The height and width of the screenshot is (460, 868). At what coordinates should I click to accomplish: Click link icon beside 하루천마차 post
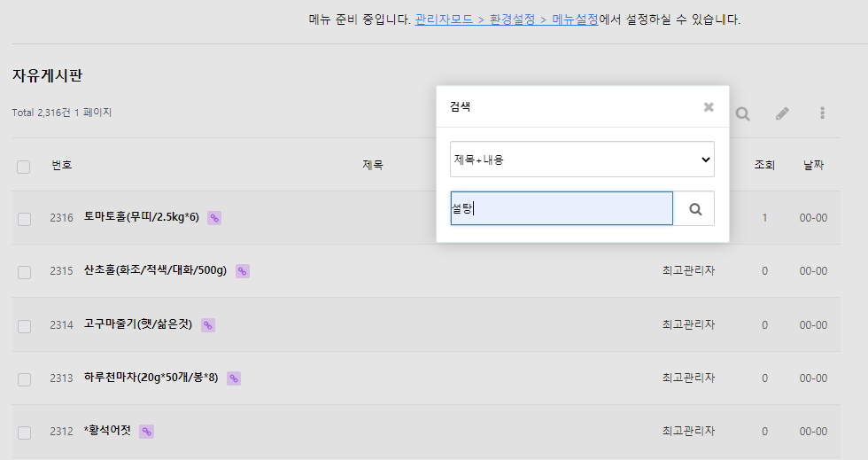coord(234,378)
